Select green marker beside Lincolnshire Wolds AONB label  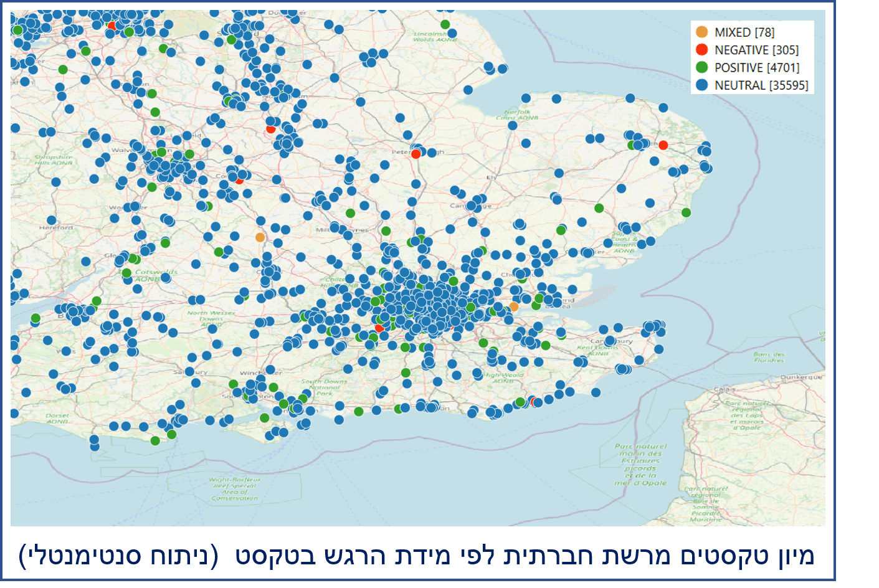[x=445, y=24]
